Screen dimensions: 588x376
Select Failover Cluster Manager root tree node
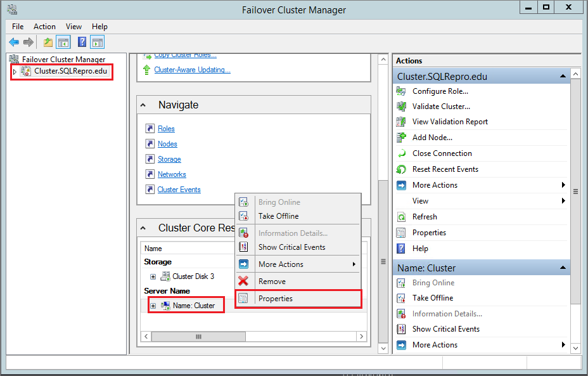click(63, 60)
